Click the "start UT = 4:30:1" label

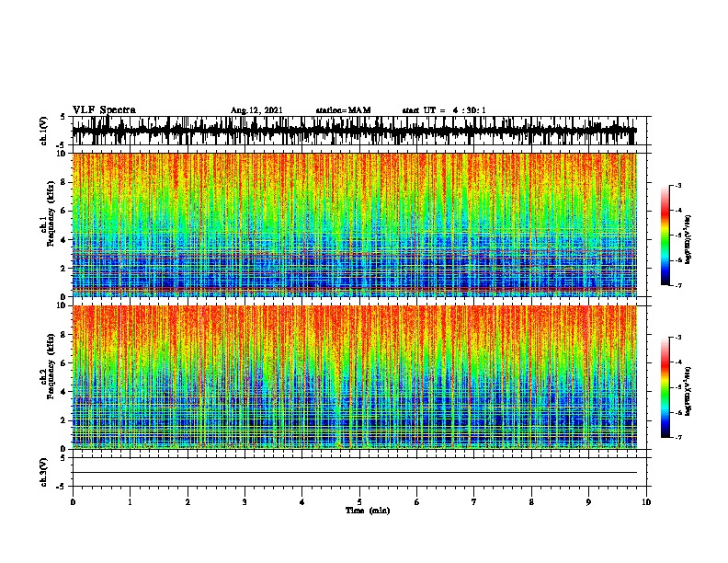[444, 110]
